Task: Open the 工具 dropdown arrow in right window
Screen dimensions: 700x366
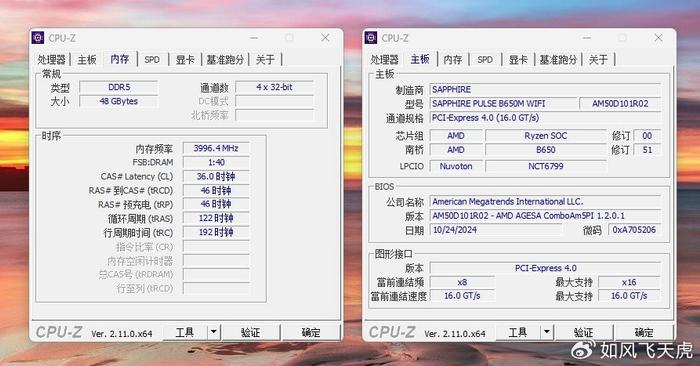Action: point(547,332)
